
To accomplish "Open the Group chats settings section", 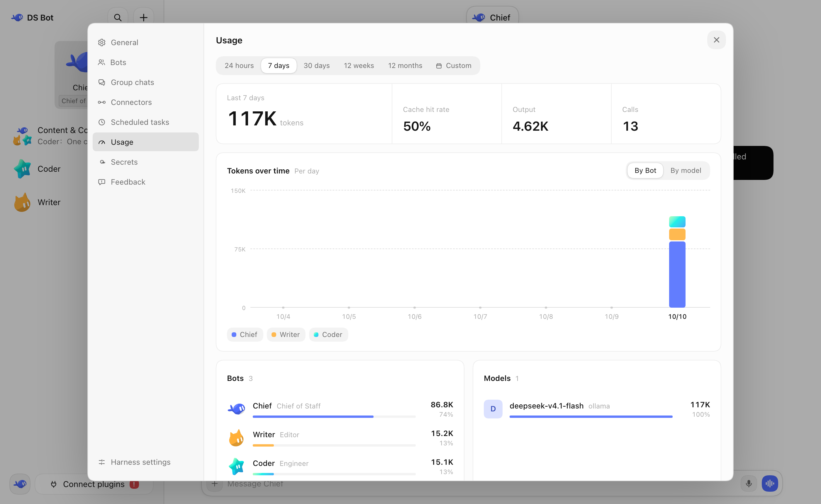I will pos(146,82).
